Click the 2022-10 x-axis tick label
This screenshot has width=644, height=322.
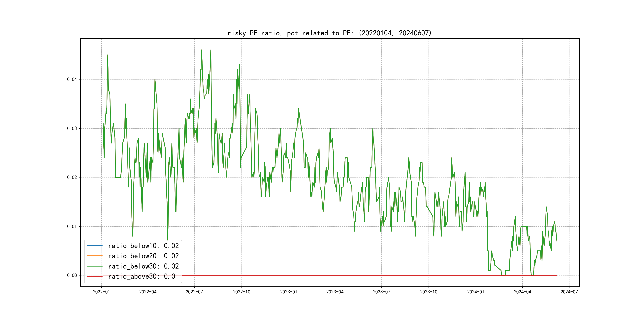(x=241, y=292)
